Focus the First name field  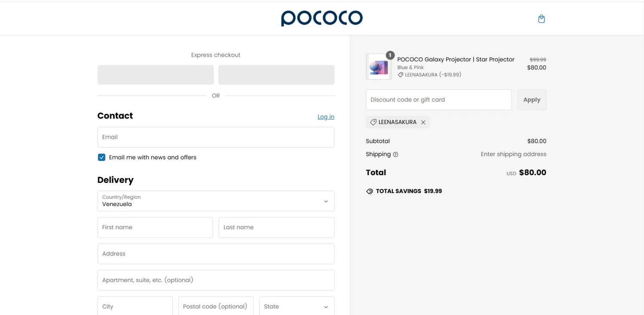click(x=155, y=227)
